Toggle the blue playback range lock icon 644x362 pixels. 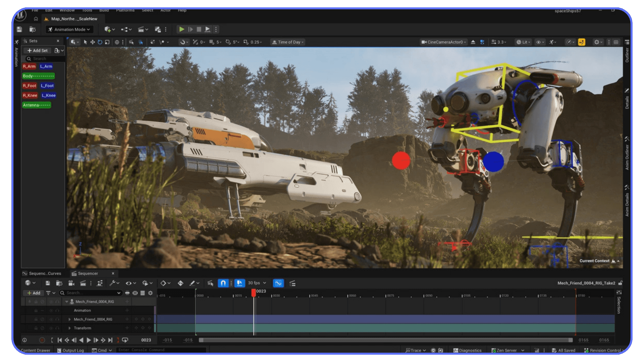(239, 283)
